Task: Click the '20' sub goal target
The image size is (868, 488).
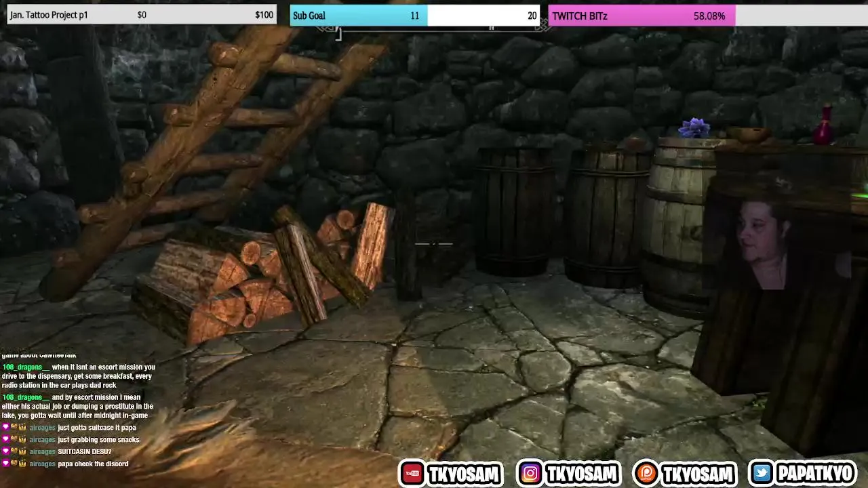Action: 532,16
